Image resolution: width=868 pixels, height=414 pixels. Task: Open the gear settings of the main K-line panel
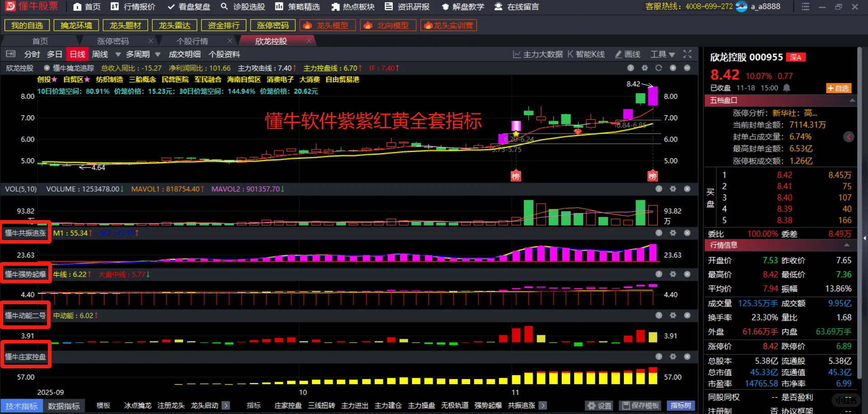click(x=645, y=68)
